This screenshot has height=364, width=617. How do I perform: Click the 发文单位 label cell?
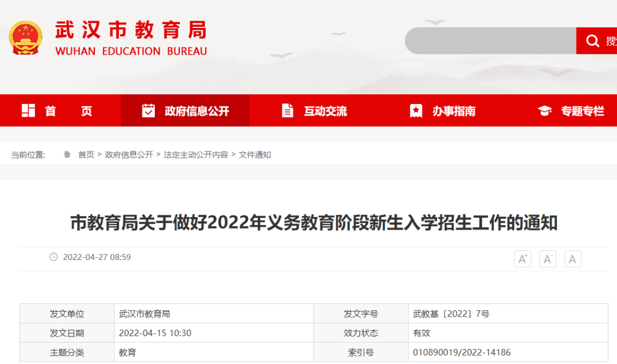coord(67,314)
